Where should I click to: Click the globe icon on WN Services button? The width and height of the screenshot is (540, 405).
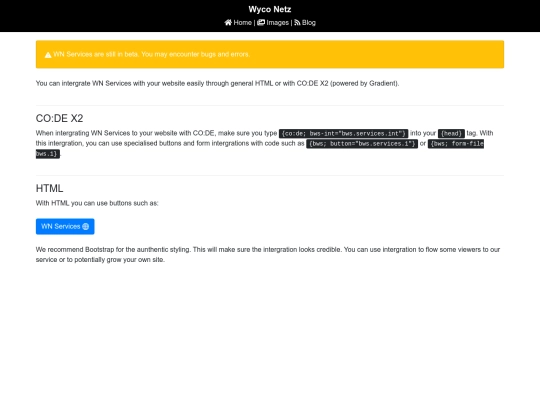tap(86, 227)
